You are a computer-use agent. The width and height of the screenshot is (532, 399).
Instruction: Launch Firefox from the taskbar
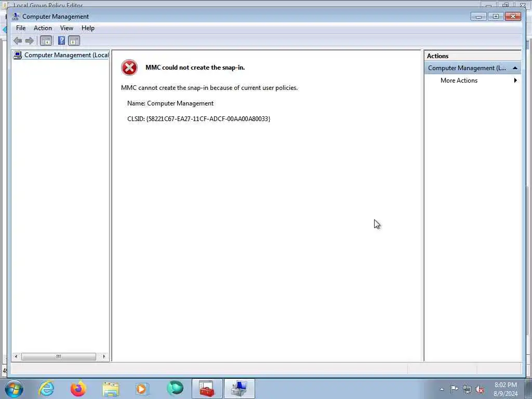(78, 389)
